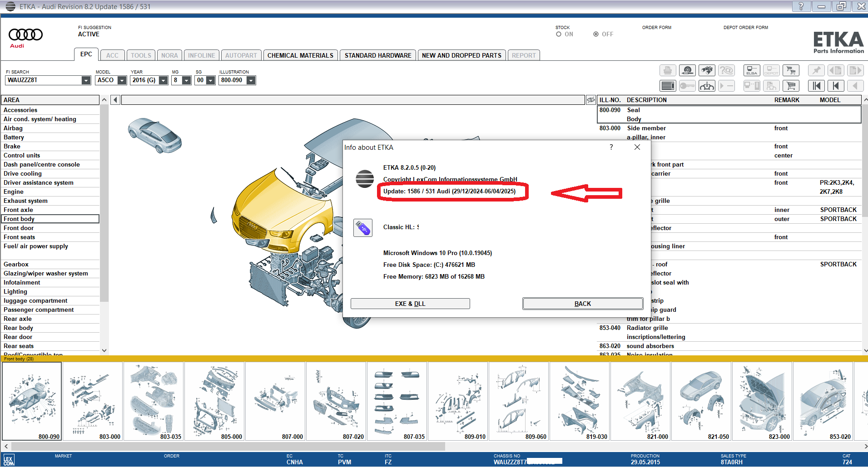Click the USB dongle icon in dialog
Viewport: 868px width, 467px height.
point(363,228)
